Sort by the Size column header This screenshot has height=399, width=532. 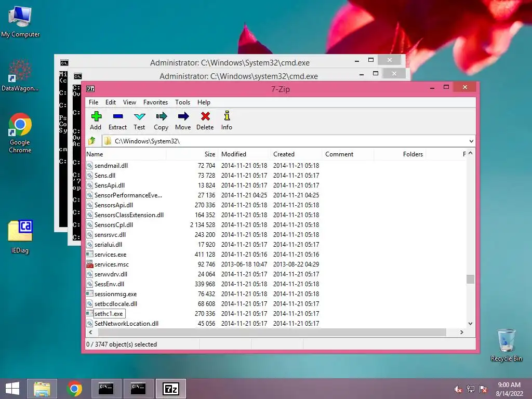pyautogui.click(x=192, y=154)
